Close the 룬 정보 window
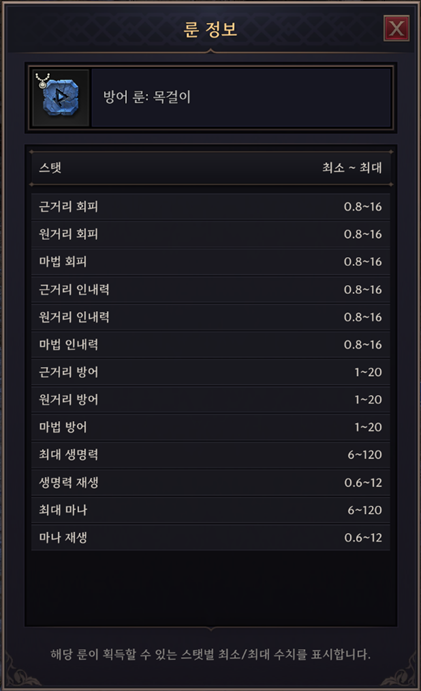 tap(396, 28)
